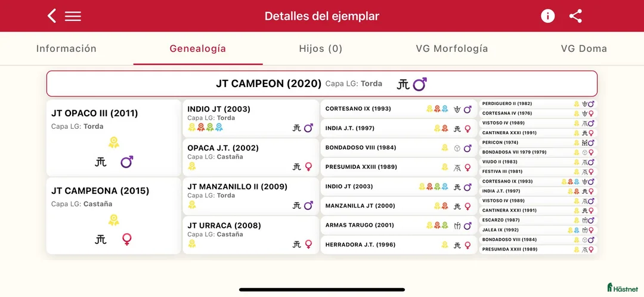Tap the Hästnet logo

click(621, 287)
